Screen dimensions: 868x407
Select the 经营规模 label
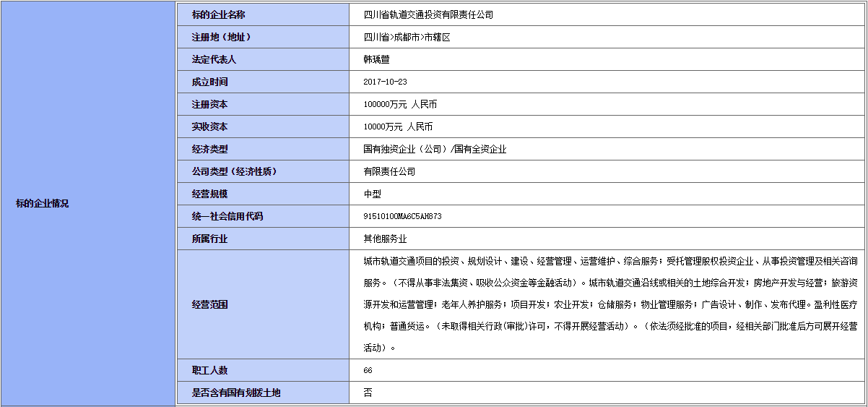[209, 194]
